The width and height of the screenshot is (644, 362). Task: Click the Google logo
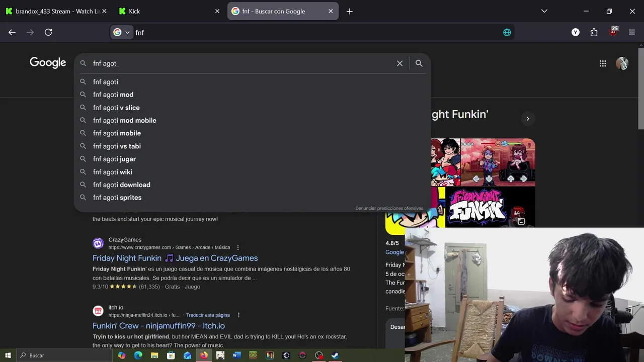(x=48, y=63)
